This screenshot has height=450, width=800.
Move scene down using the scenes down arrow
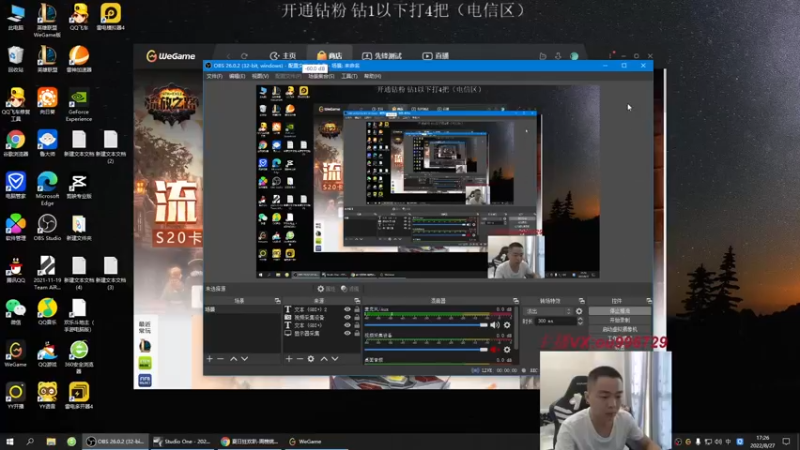pyautogui.click(x=244, y=359)
